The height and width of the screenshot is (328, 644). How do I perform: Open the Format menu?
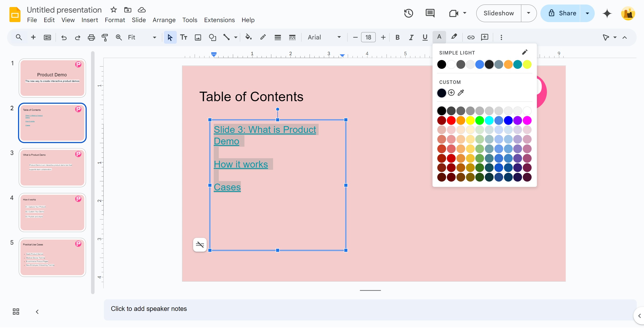click(115, 20)
